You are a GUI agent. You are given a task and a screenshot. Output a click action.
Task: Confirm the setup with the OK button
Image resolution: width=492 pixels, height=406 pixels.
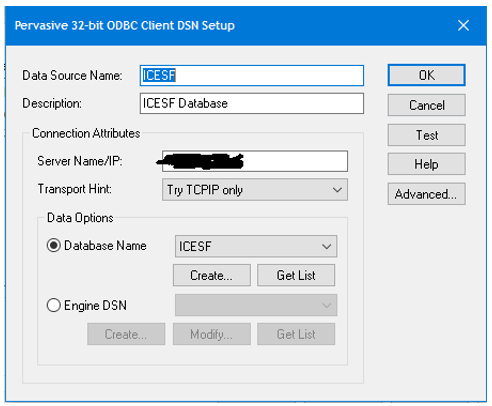click(426, 75)
